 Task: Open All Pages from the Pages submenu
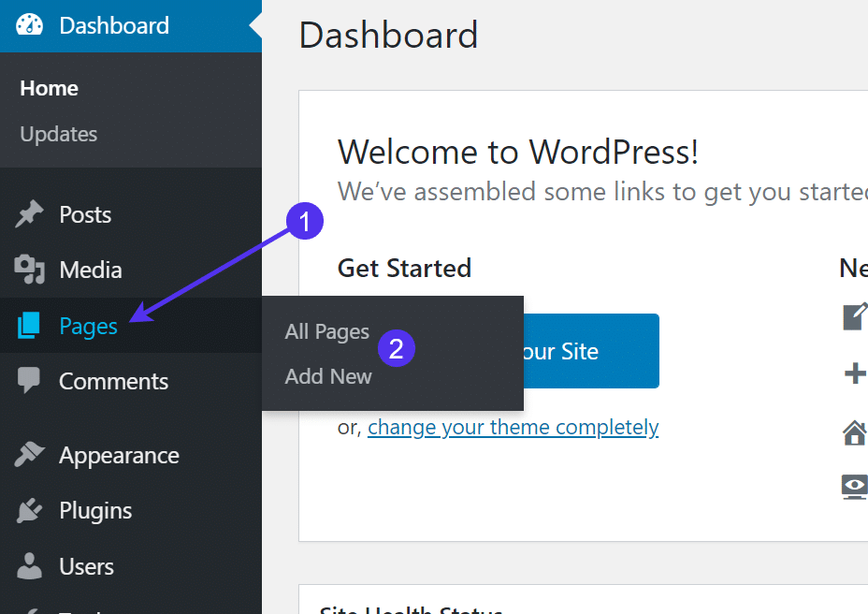click(326, 331)
